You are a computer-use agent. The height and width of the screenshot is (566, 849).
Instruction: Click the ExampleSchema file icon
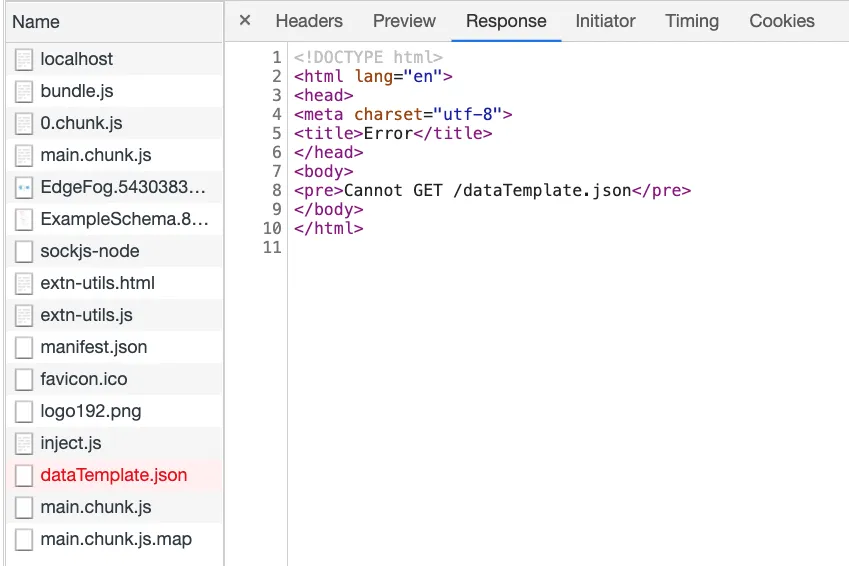24,219
